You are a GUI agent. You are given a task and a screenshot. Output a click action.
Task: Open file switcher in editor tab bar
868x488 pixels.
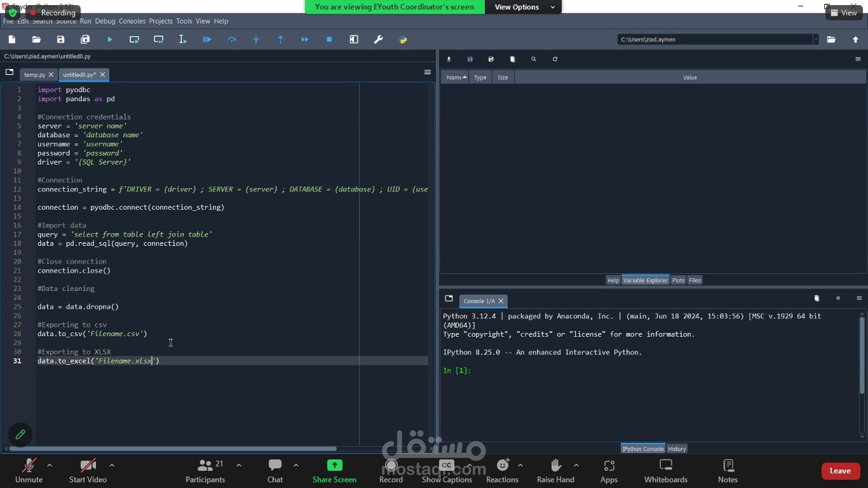(10, 72)
